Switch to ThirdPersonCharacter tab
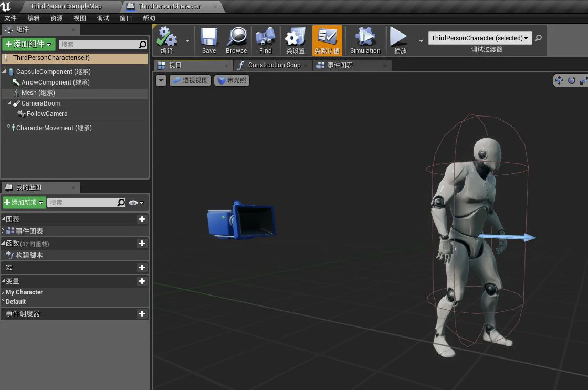 tap(170, 6)
